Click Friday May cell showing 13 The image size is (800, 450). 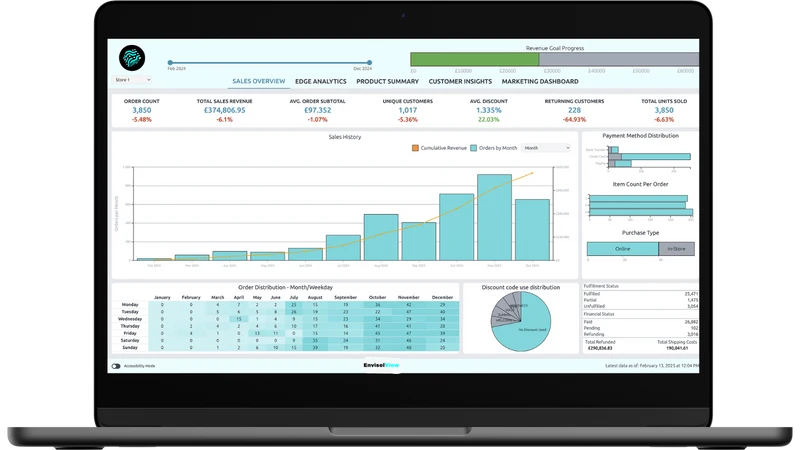(257, 333)
